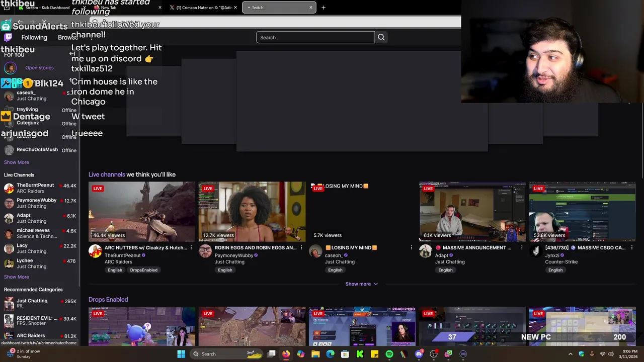Open OBS Studio from the taskbar
The image size is (644, 362).
(x=434, y=354)
